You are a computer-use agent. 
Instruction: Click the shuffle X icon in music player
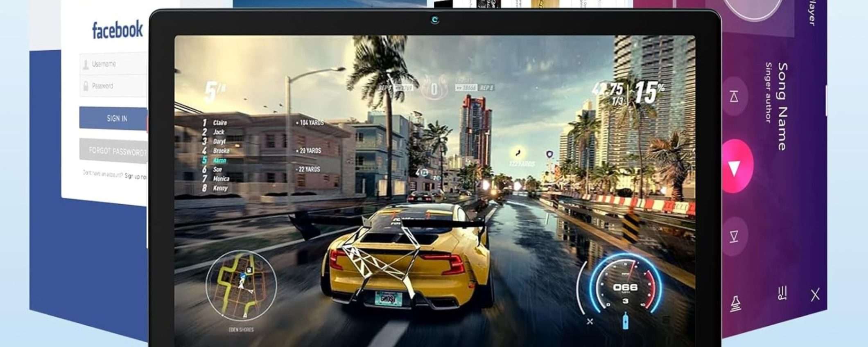click(815, 295)
